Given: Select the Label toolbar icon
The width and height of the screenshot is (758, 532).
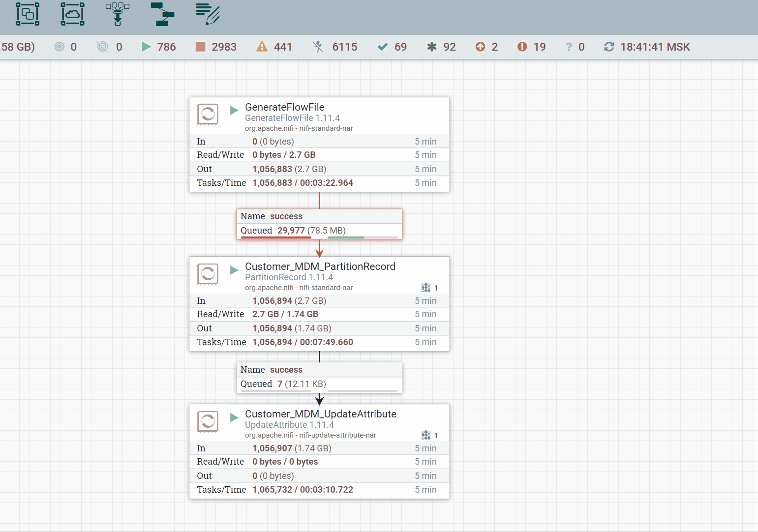Looking at the screenshot, I should click(208, 14).
